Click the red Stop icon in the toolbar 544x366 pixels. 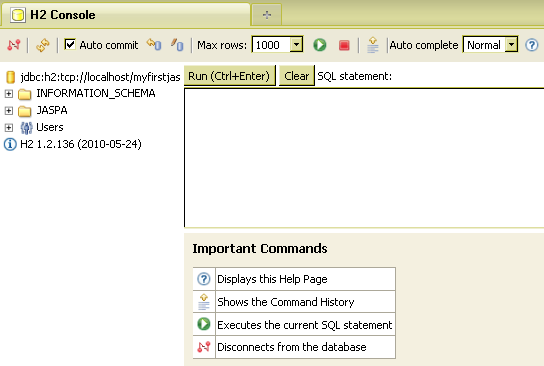[344, 45]
